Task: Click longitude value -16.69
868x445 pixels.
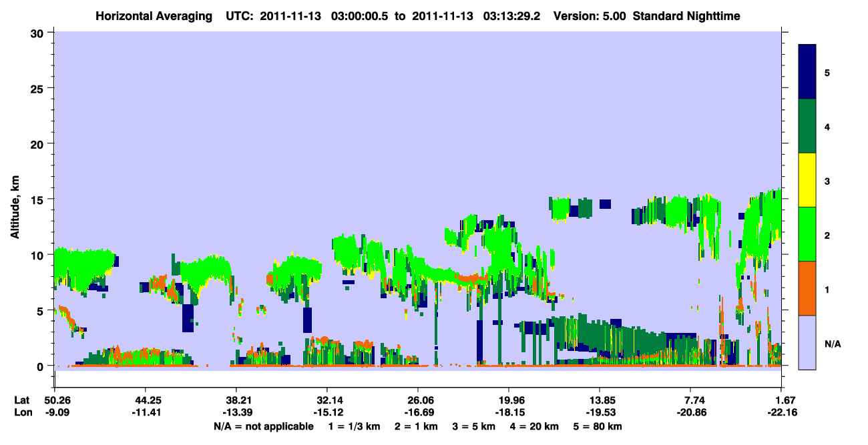Action: (x=417, y=412)
